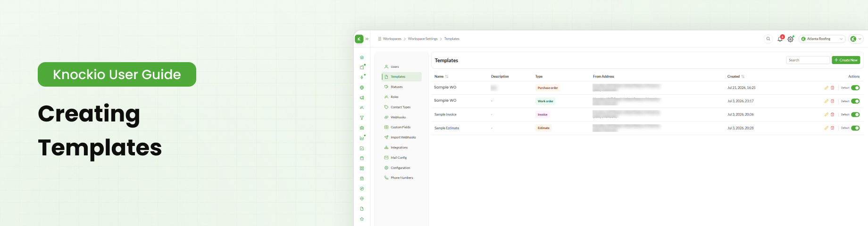Open the megaphone icon in left rail
868x226 pixels.
362,98
